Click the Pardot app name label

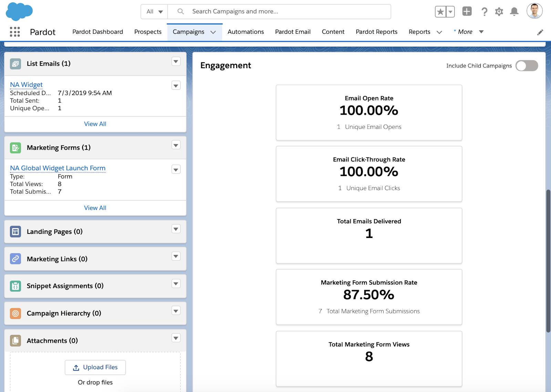pyautogui.click(x=43, y=32)
